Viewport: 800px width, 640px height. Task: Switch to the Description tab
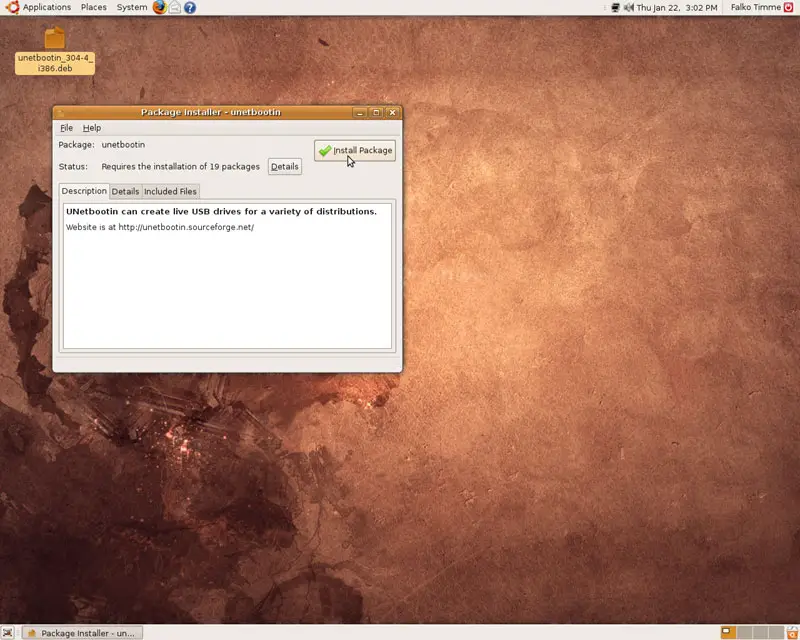click(x=84, y=191)
